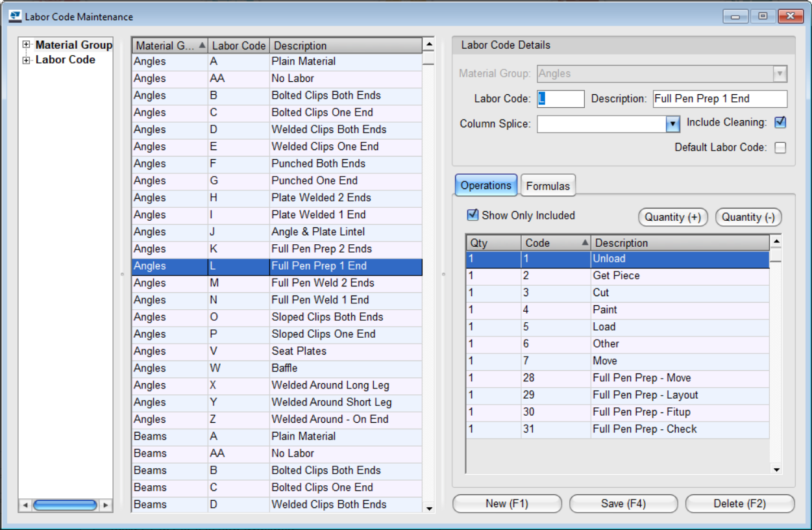
Task: Expand the Material Group tree node
Action: [x=27, y=45]
